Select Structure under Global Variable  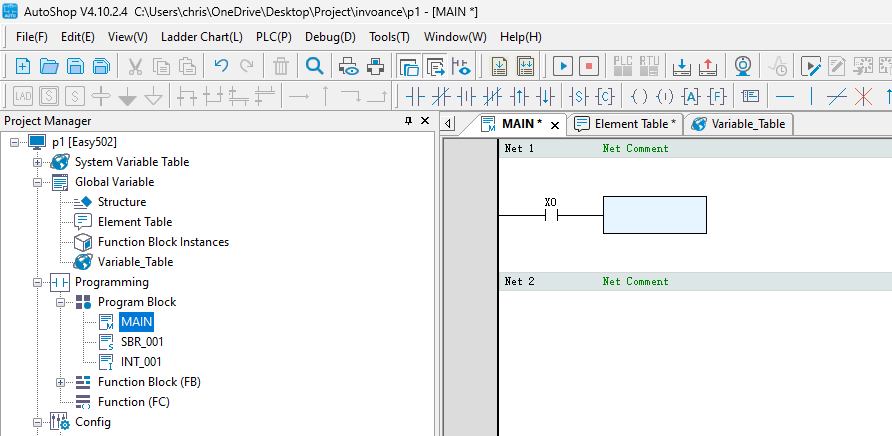pyautogui.click(x=122, y=202)
